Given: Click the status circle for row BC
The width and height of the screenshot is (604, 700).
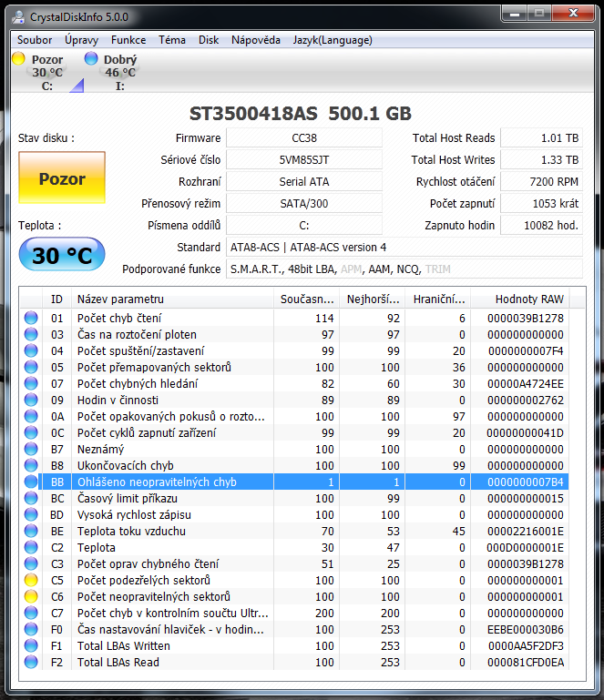Looking at the screenshot, I should tap(31, 498).
